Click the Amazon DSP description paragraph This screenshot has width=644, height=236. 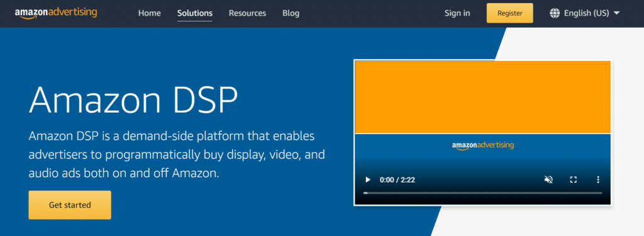click(177, 154)
